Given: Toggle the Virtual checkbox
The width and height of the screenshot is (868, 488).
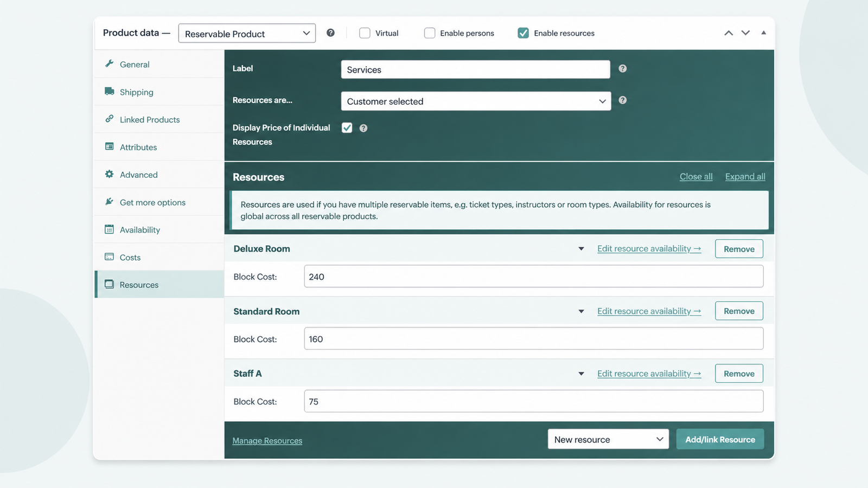Looking at the screenshot, I should tap(365, 33).
